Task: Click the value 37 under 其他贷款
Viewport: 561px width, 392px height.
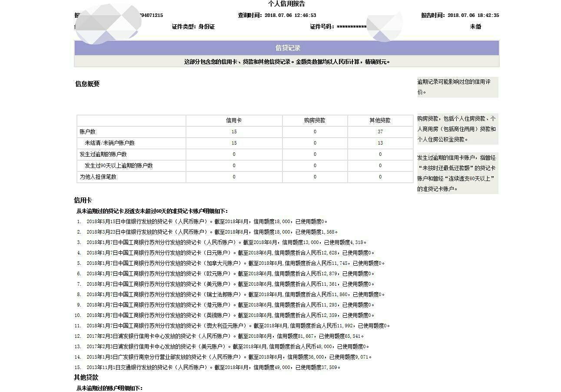Action: [380, 132]
